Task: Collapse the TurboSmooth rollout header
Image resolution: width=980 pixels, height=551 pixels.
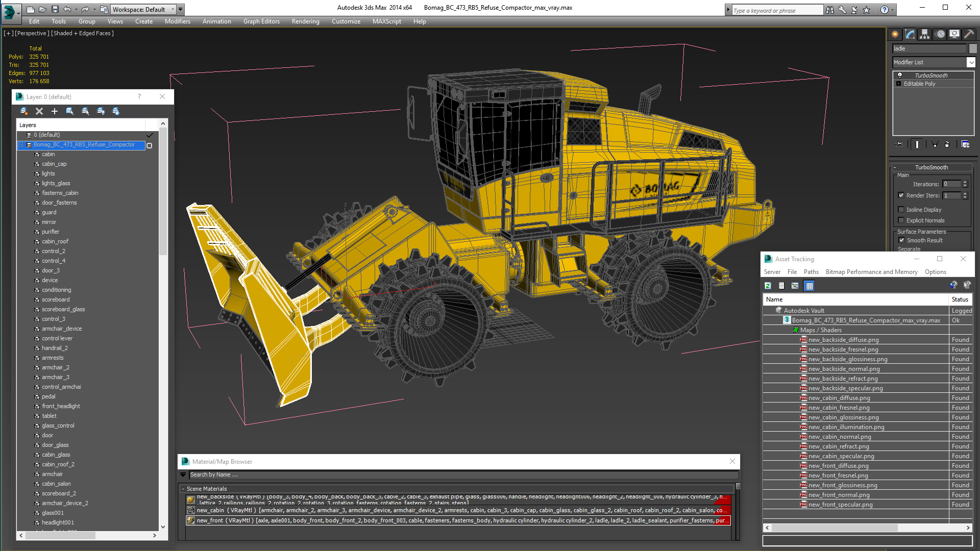Action: 931,167
